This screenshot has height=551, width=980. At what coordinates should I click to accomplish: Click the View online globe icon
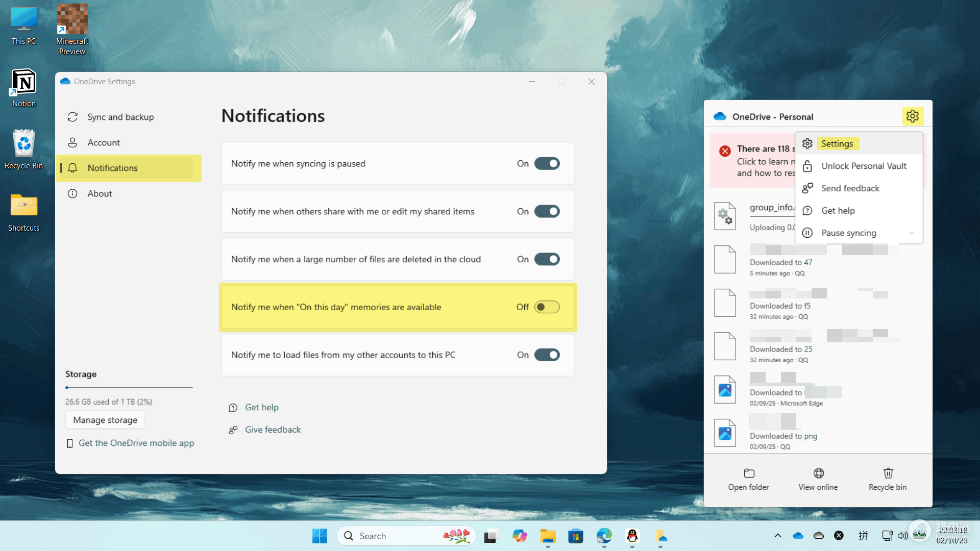tap(818, 473)
